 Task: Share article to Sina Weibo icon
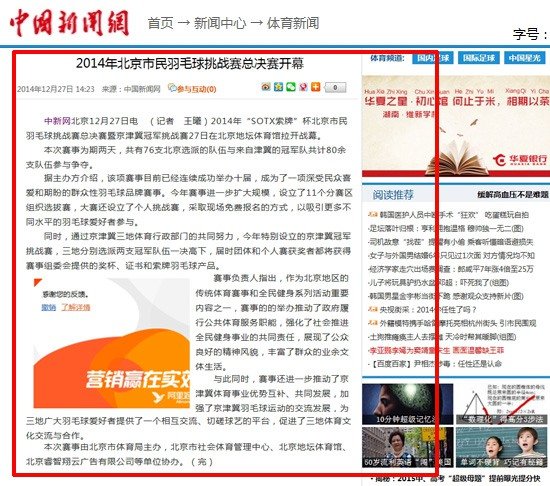(266, 87)
